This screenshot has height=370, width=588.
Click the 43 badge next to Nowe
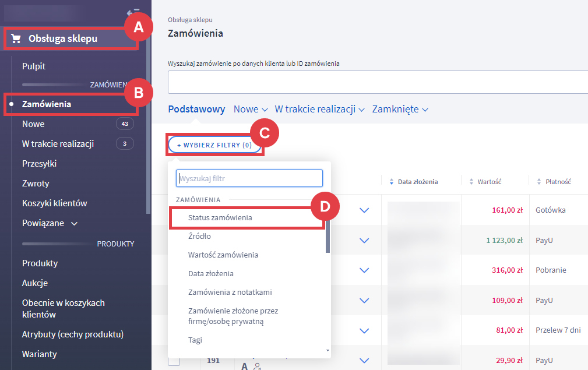(125, 124)
